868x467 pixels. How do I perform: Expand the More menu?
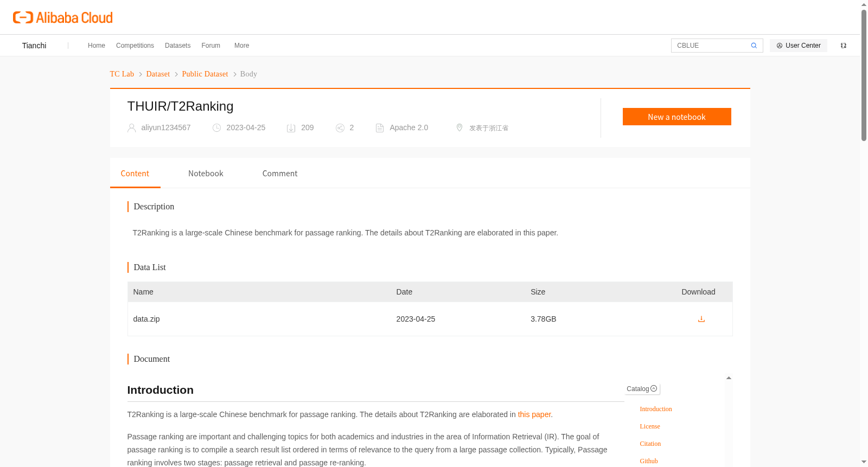coord(242,46)
